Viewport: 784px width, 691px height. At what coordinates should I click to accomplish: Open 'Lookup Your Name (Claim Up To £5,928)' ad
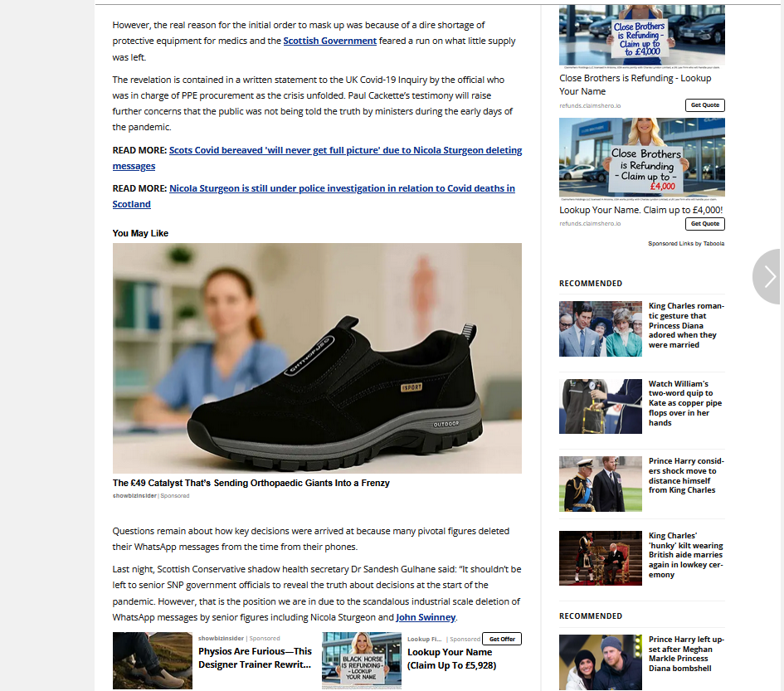point(451,659)
